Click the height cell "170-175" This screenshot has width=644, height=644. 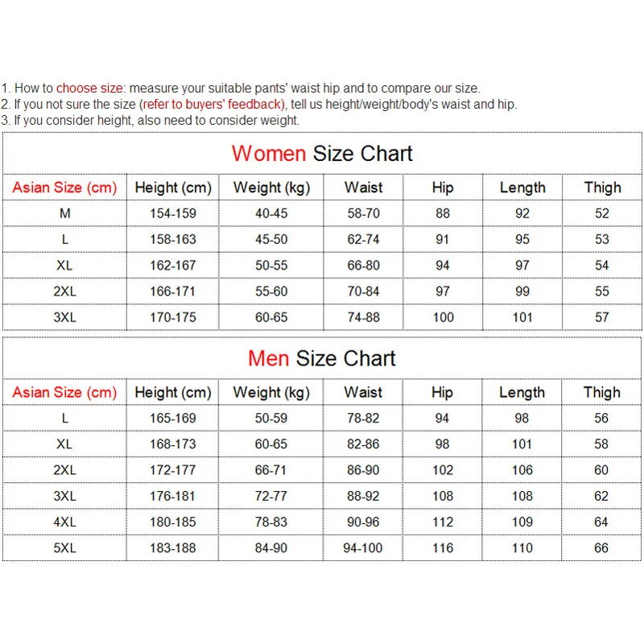[173, 317]
